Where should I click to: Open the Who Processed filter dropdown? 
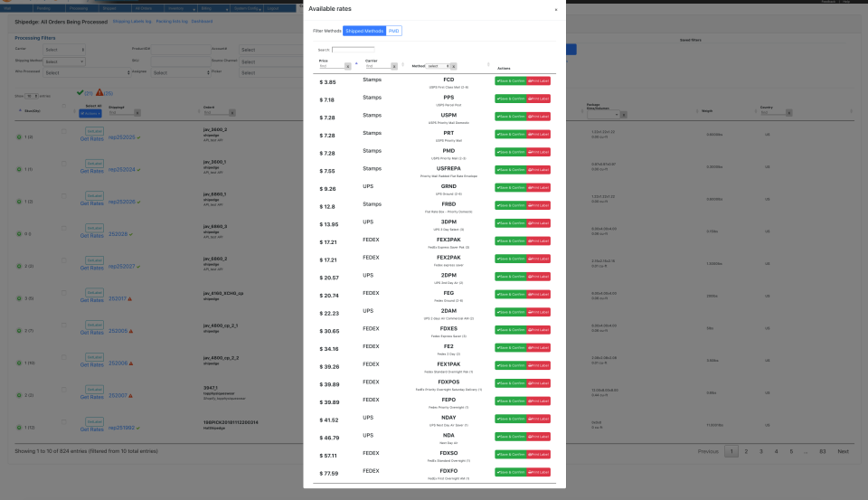[87, 72]
